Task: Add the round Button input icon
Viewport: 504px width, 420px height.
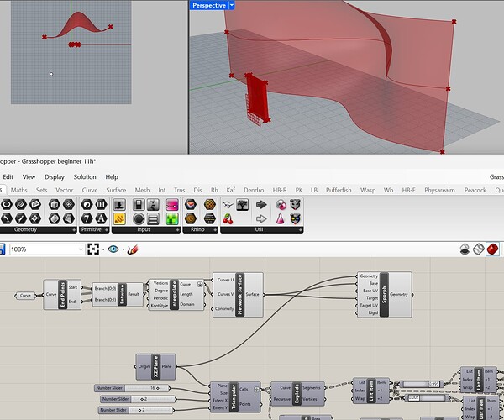Action: [139, 219]
